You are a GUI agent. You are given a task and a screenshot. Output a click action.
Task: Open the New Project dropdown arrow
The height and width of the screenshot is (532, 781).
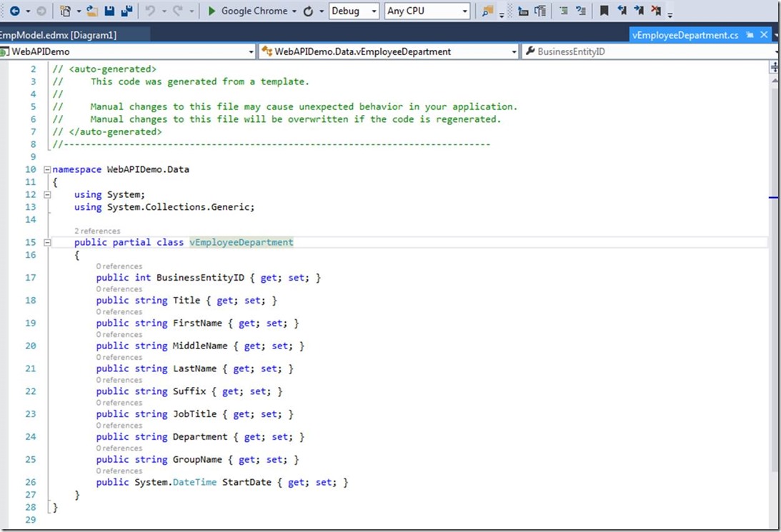point(79,11)
